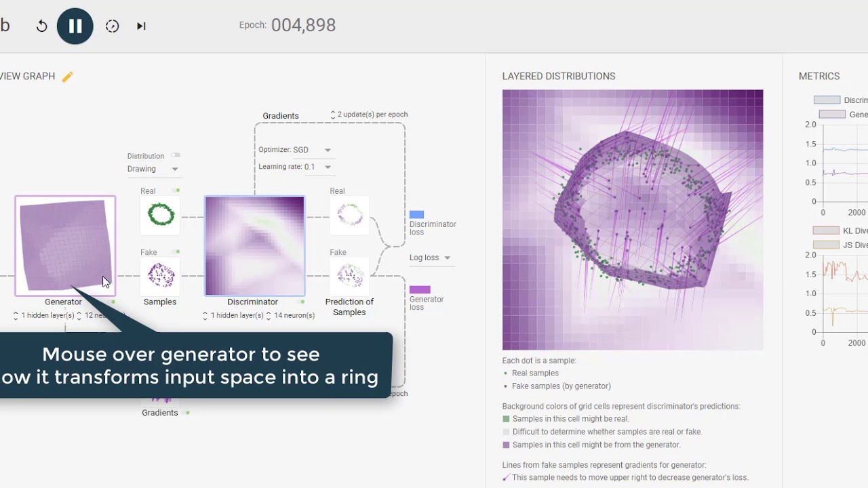Click the Gradients label above the optimizer
This screenshot has height=488, width=868.
[281, 116]
